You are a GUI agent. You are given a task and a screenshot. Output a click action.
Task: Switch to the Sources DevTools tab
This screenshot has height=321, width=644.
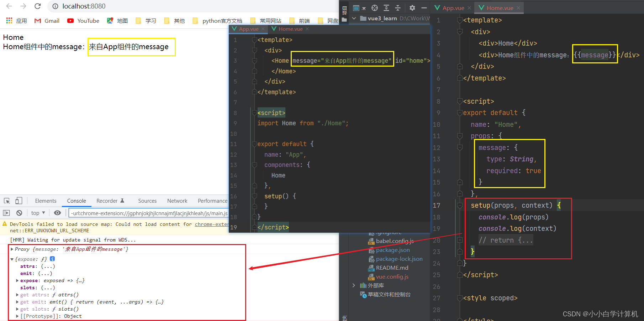tap(147, 201)
